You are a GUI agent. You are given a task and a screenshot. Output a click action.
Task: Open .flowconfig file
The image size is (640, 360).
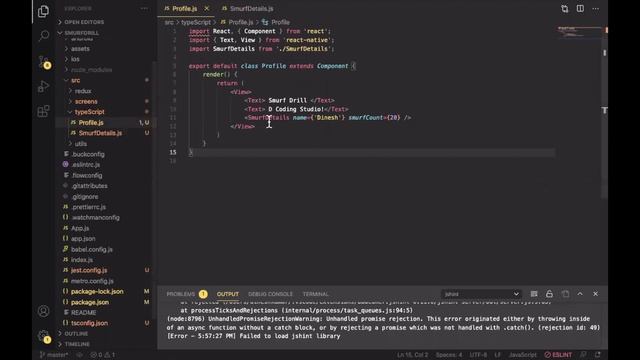pos(87,176)
